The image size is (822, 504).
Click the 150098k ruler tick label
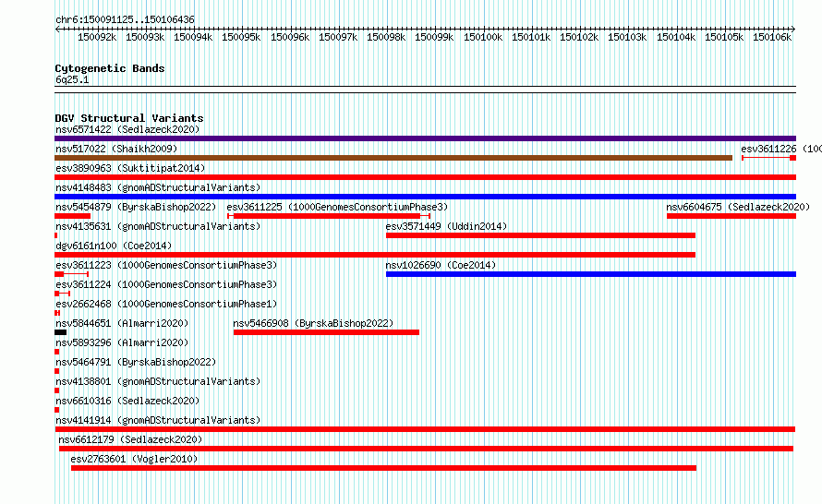point(386,37)
